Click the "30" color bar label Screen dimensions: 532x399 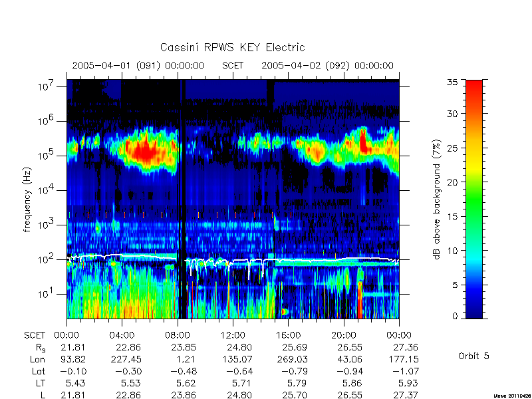point(453,113)
